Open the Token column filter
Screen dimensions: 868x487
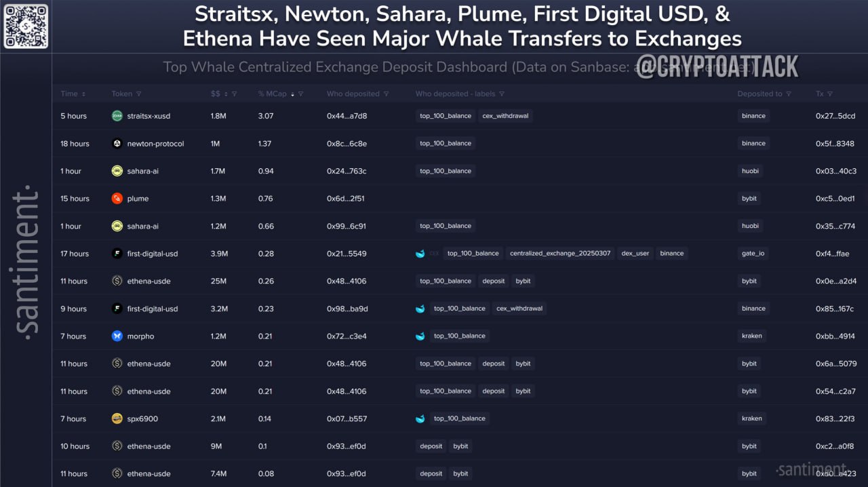[x=138, y=94]
